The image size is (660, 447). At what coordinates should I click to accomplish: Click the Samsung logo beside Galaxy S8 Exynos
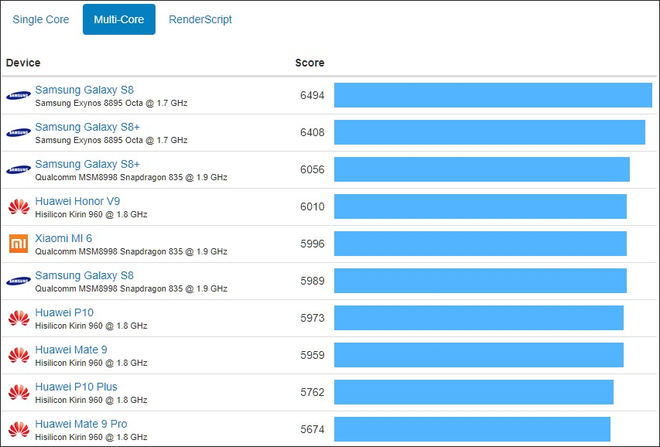tap(18, 96)
